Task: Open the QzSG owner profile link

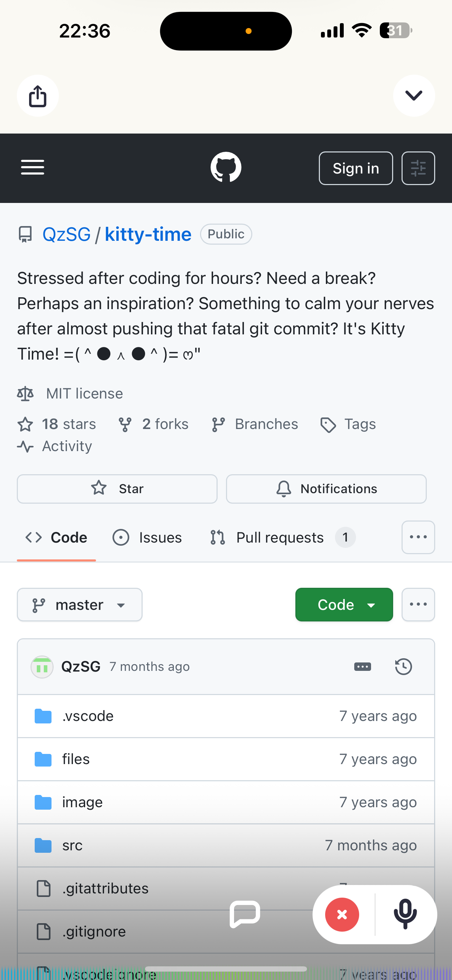Action: (67, 234)
